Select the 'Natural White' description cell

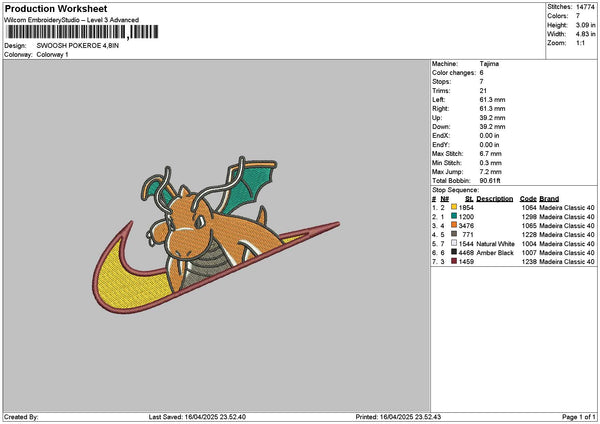[x=496, y=244]
